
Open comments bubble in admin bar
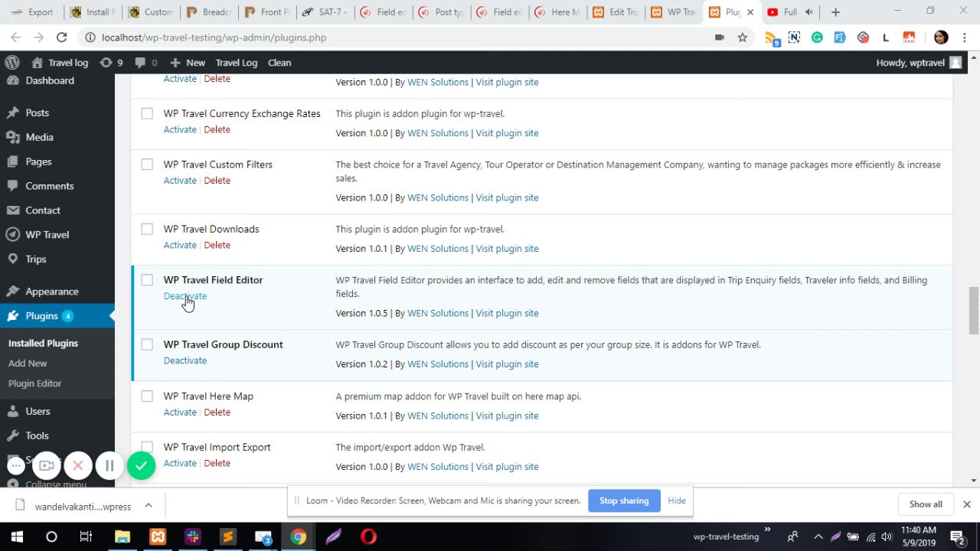pyautogui.click(x=145, y=63)
